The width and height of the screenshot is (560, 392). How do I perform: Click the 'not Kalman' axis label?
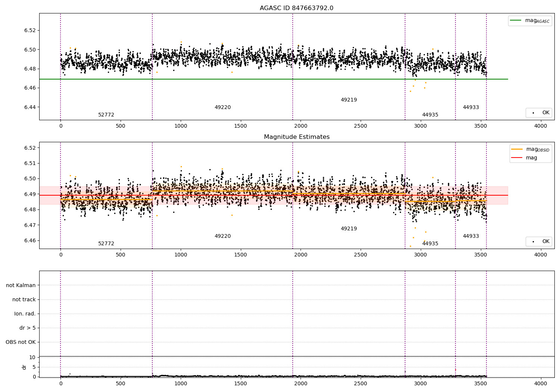coord(21,285)
